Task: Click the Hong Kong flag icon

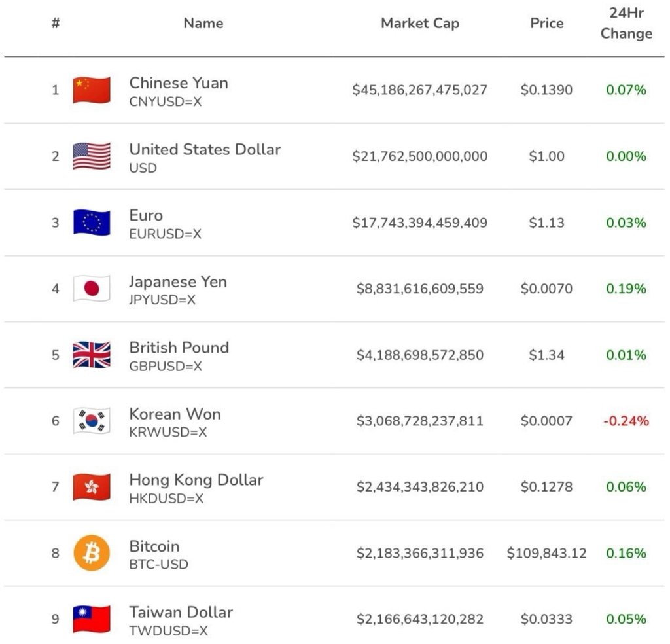Action: coord(92,487)
